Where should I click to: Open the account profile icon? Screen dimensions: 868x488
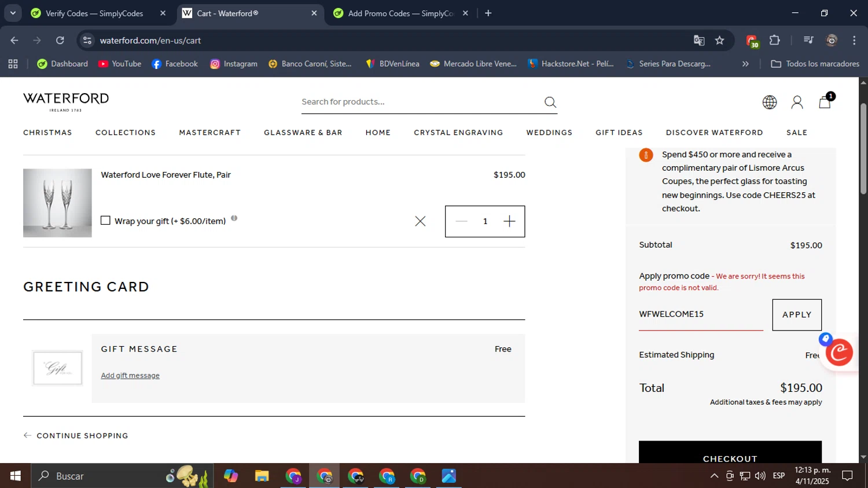click(797, 102)
